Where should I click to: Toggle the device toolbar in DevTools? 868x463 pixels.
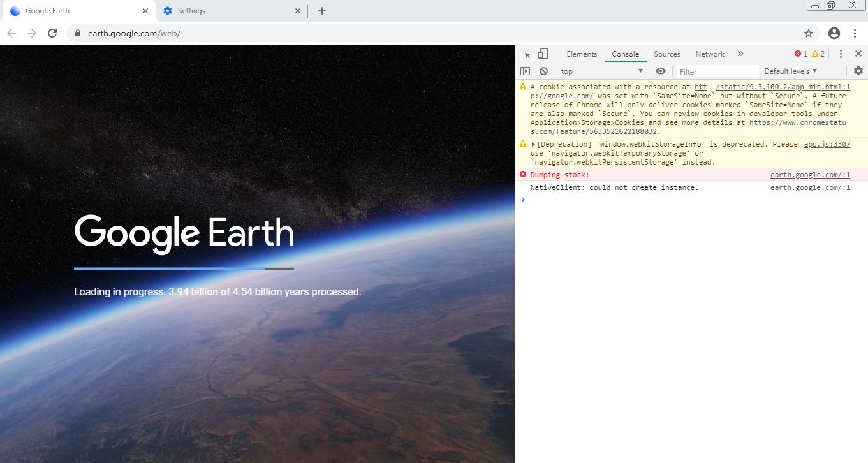[x=543, y=54]
